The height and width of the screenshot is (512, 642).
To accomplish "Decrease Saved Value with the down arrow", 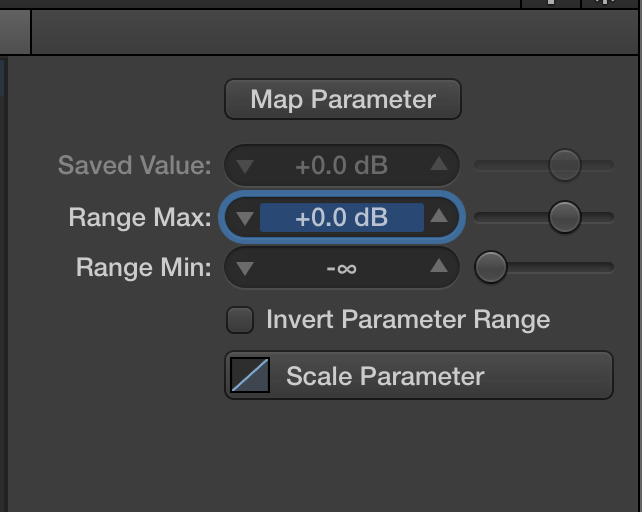I will click(246, 166).
